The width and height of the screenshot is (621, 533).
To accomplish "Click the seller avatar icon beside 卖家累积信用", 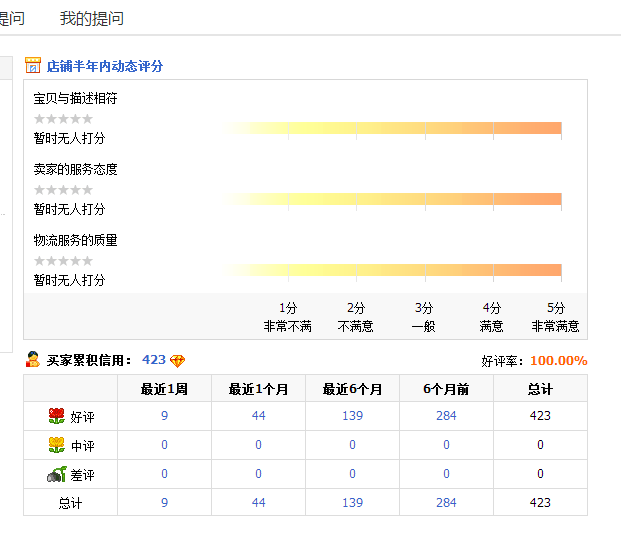I will click(32, 360).
